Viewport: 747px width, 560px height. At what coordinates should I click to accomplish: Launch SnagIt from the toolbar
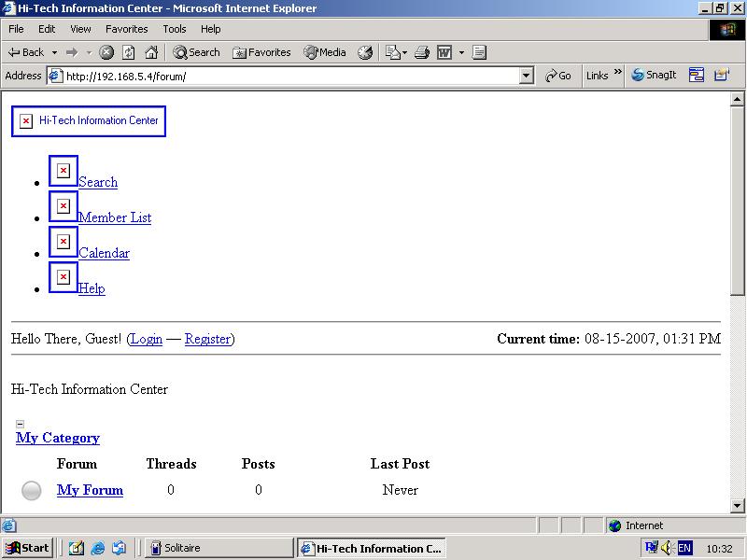(x=654, y=76)
